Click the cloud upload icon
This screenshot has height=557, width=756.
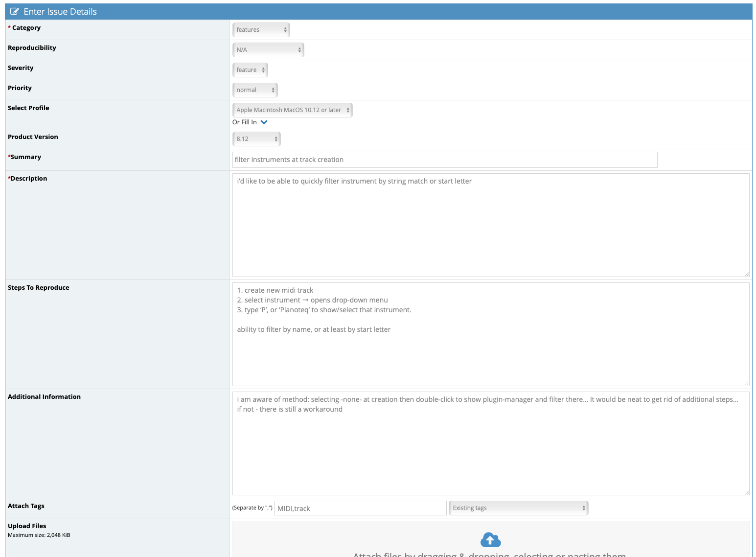click(490, 540)
